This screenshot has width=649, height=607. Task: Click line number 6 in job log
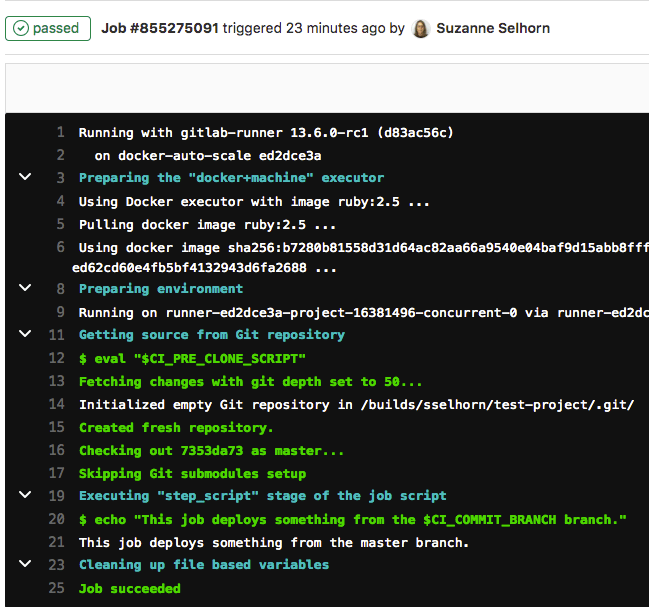click(x=60, y=247)
